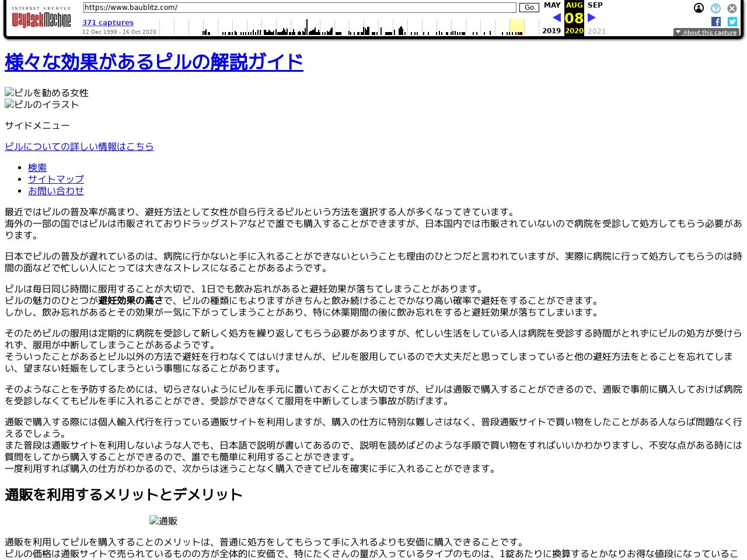Click the highlighted 2020 section in sparkline
This screenshot has width=747, height=560.
[516, 27]
